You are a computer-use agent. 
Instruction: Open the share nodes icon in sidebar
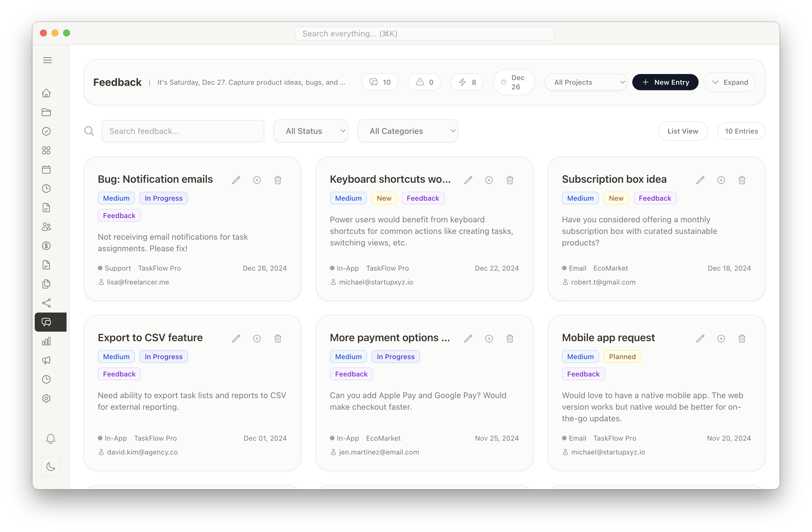point(46,303)
